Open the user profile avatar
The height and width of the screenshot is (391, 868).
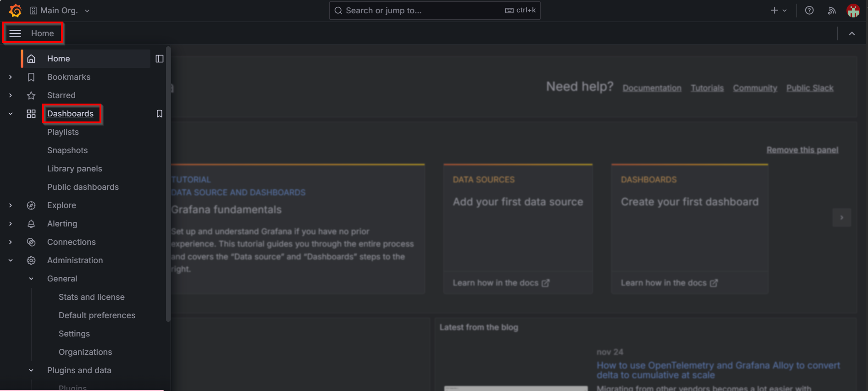(853, 11)
